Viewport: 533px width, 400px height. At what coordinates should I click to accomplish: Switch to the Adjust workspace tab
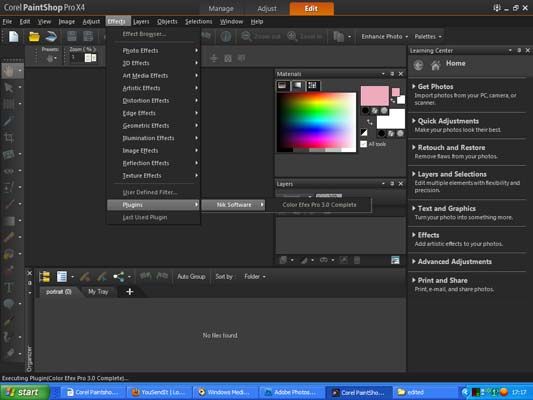(x=266, y=8)
